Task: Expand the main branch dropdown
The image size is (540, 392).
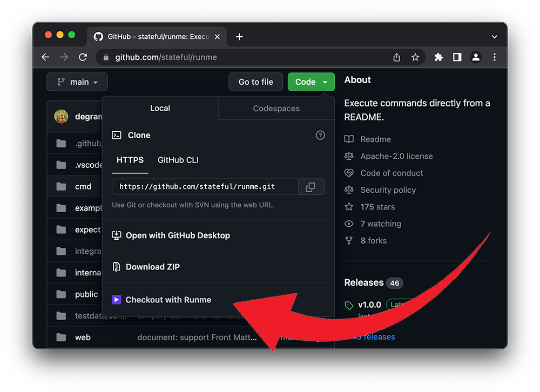Action: click(77, 82)
